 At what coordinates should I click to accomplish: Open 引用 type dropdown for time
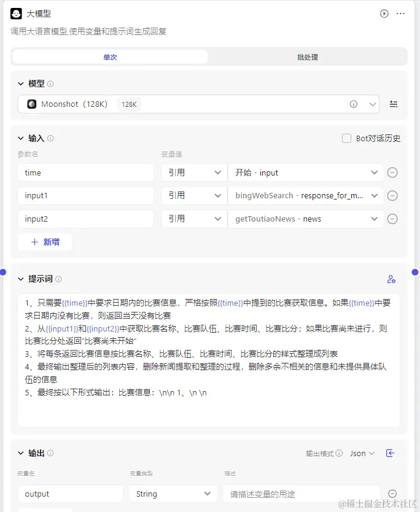tap(195, 173)
